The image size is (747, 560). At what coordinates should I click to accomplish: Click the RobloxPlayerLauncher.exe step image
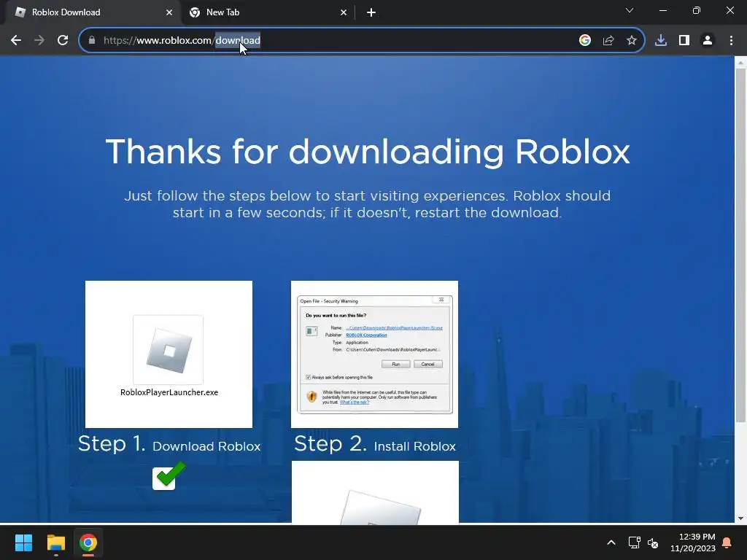(169, 354)
